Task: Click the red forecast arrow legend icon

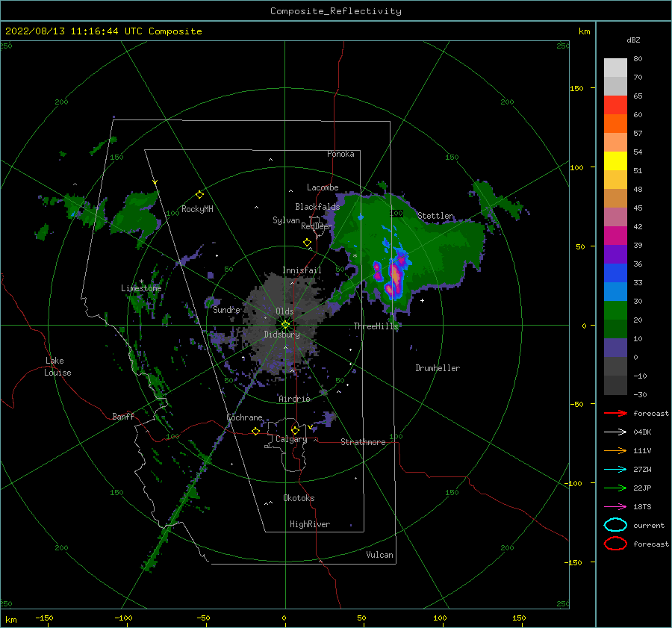Action: coord(615,413)
